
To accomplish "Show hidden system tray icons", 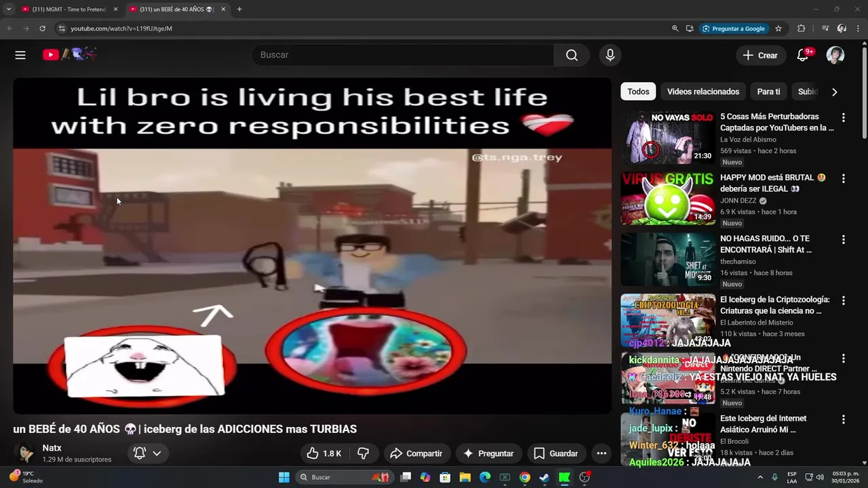I will click(759, 477).
